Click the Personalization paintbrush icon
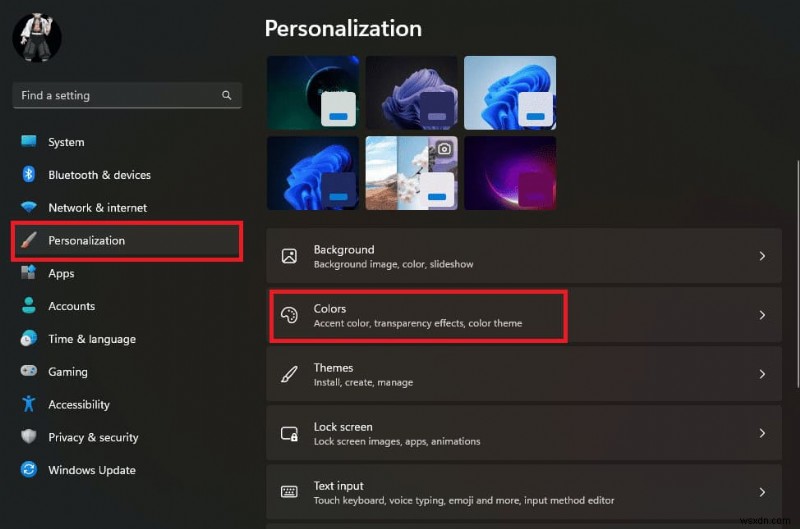800x529 pixels. pyautogui.click(x=29, y=240)
